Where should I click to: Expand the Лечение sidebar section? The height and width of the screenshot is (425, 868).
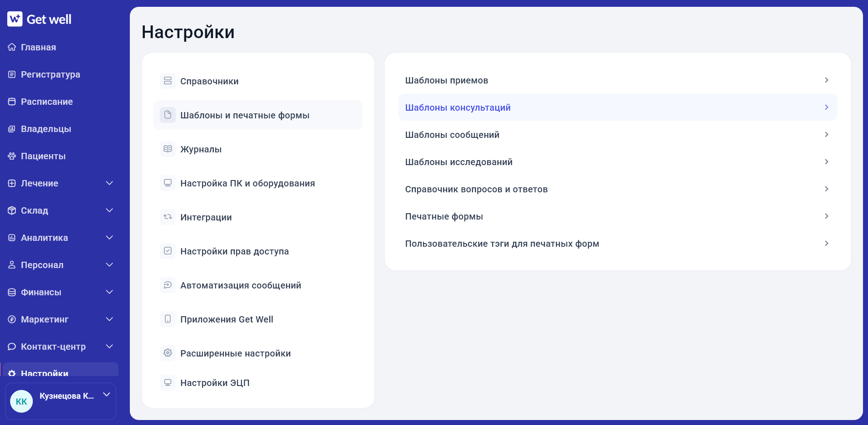(x=109, y=183)
